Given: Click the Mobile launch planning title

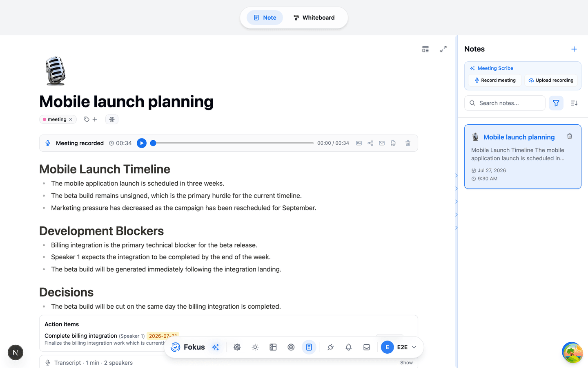Looking at the screenshot, I should pos(126,101).
